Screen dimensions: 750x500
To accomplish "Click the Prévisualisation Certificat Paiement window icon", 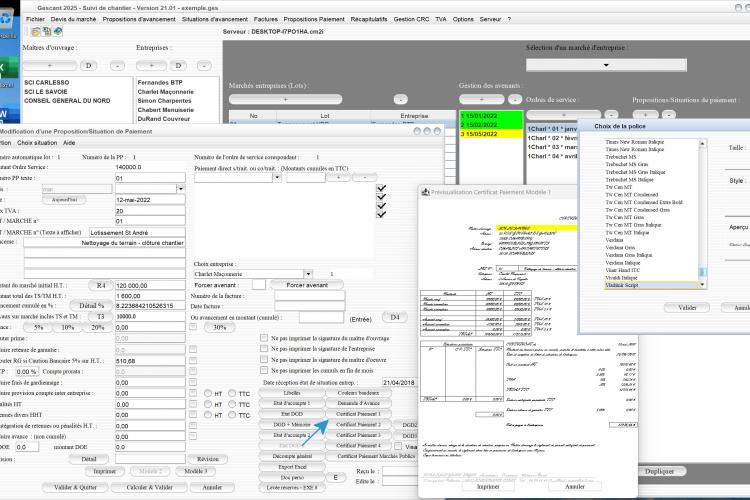I will click(425, 192).
